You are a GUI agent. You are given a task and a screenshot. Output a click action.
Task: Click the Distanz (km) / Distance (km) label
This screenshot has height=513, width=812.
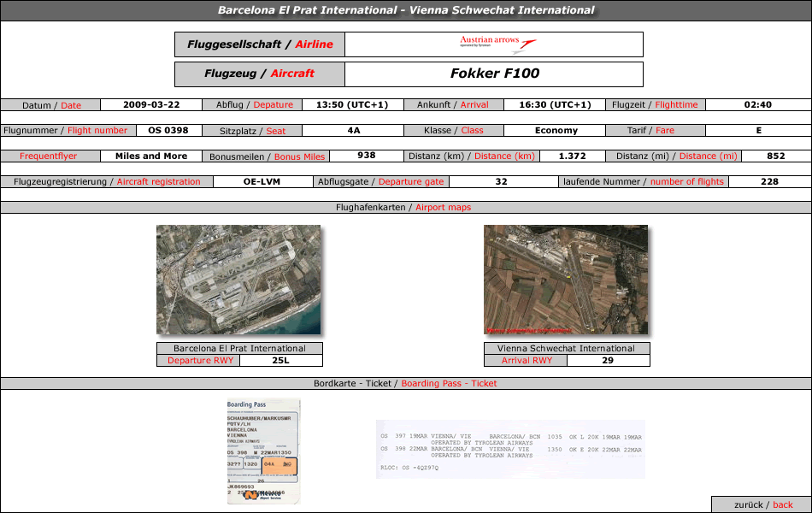coord(471,156)
